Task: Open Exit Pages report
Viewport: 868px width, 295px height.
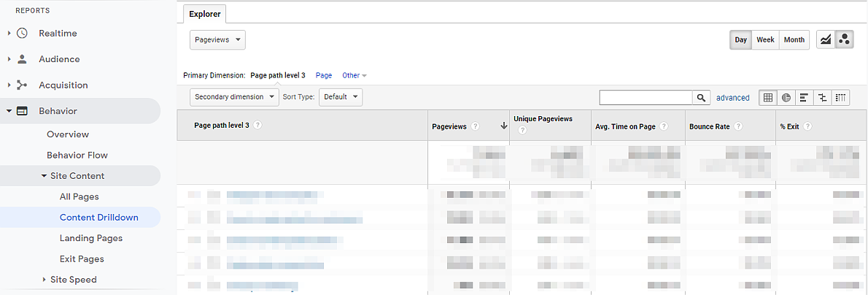Action: (82, 259)
